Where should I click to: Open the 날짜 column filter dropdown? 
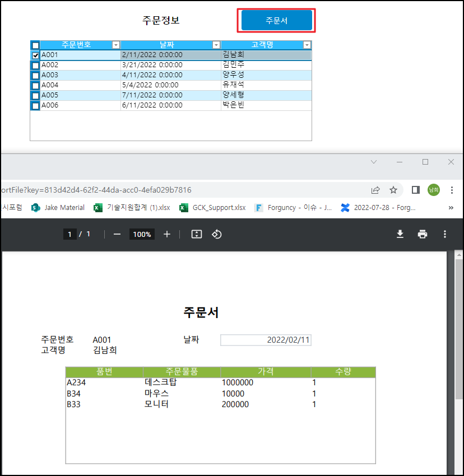click(216, 45)
